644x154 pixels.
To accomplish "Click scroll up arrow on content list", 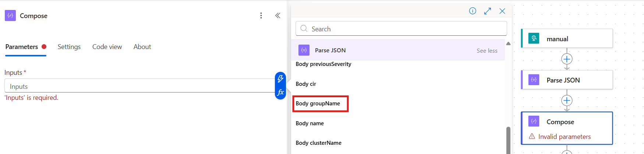I will click(508, 43).
